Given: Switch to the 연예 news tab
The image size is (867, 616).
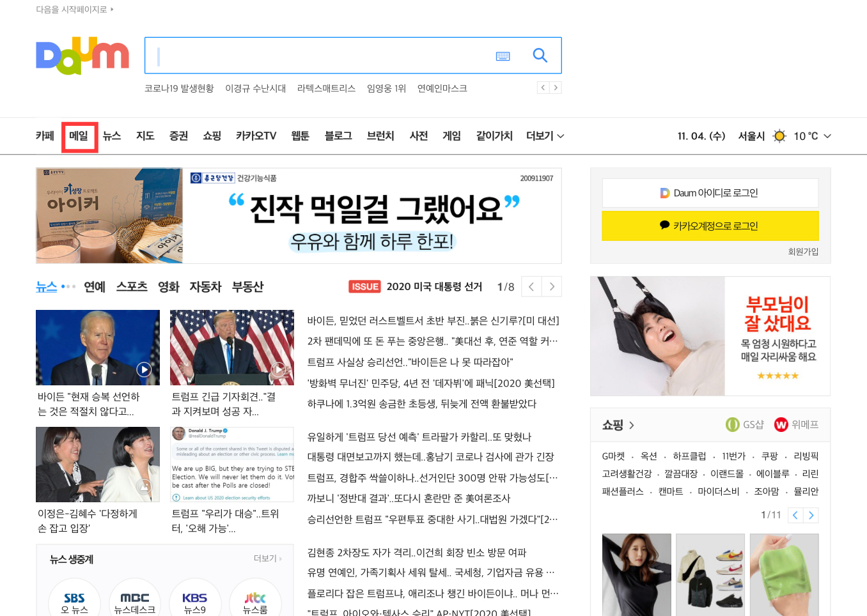Looking at the screenshot, I should 95,287.
